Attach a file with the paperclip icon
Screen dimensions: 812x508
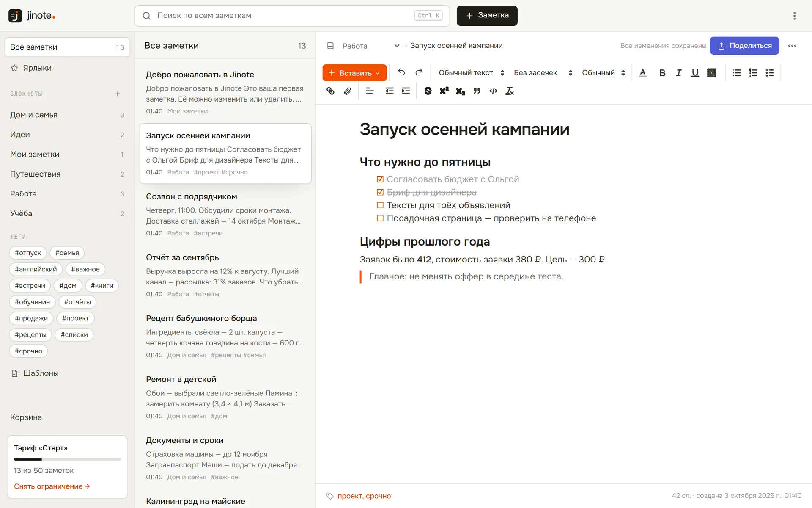click(x=348, y=91)
